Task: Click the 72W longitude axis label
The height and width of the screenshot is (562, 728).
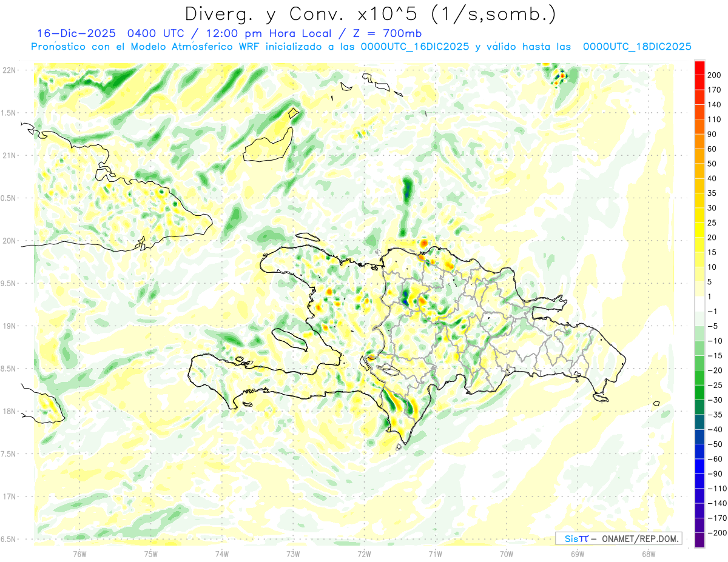Action: tap(364, 554)
